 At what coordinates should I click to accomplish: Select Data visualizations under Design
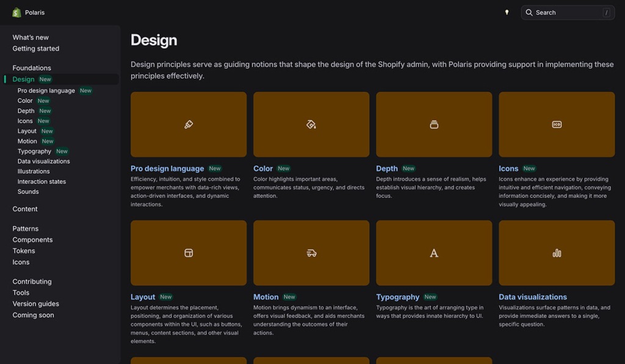click(x=43, y=161)
